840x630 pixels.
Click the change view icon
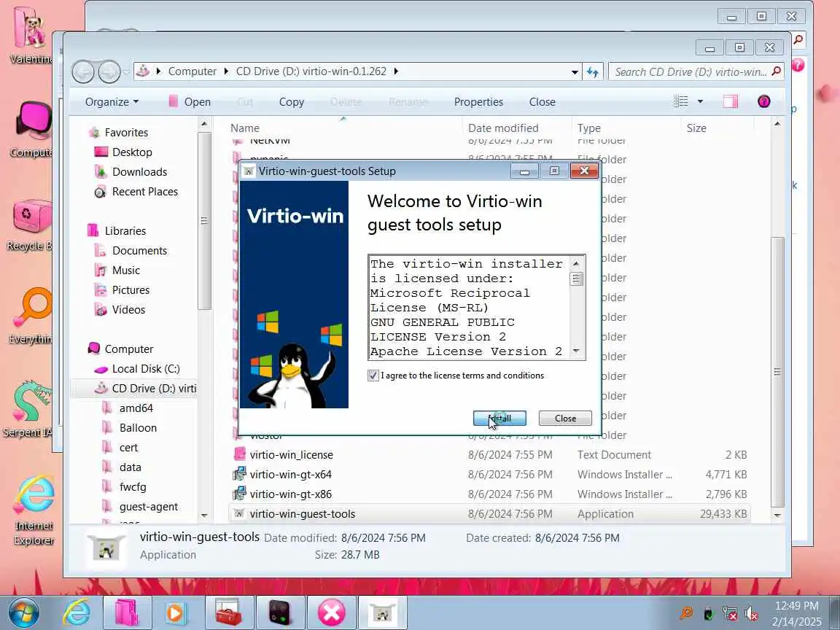[x=681, y=101]
